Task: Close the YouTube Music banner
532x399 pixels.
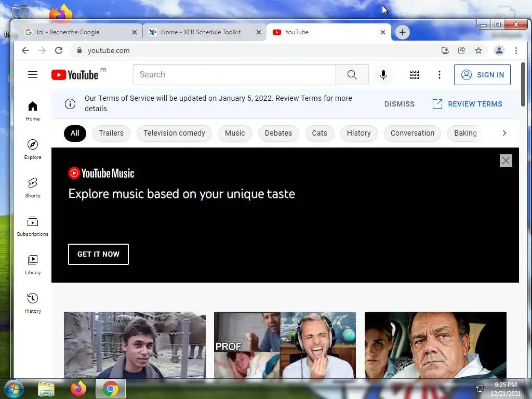Action: click(506, 161)
